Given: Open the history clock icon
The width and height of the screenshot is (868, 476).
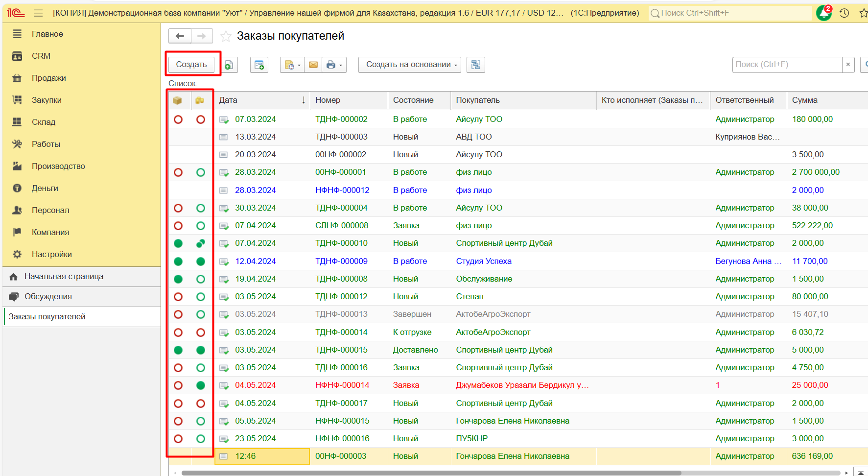Looking at the screenshot, I should pos(845,13).
